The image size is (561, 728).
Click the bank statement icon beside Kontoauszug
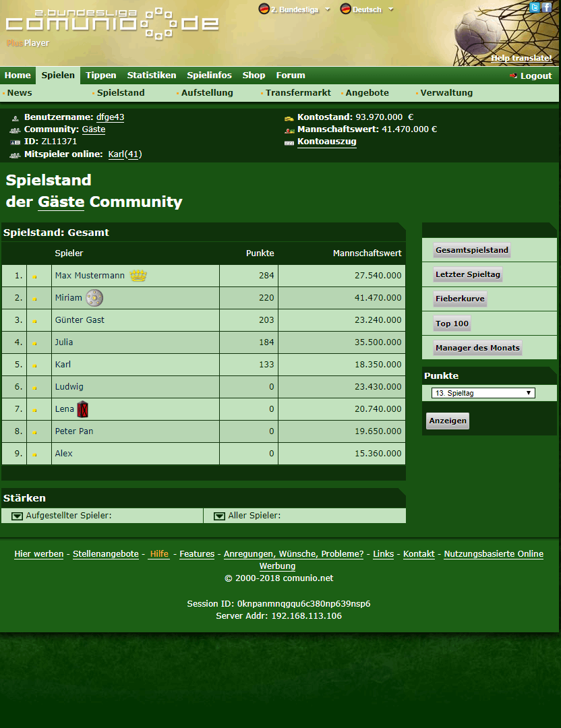point(289,142)
